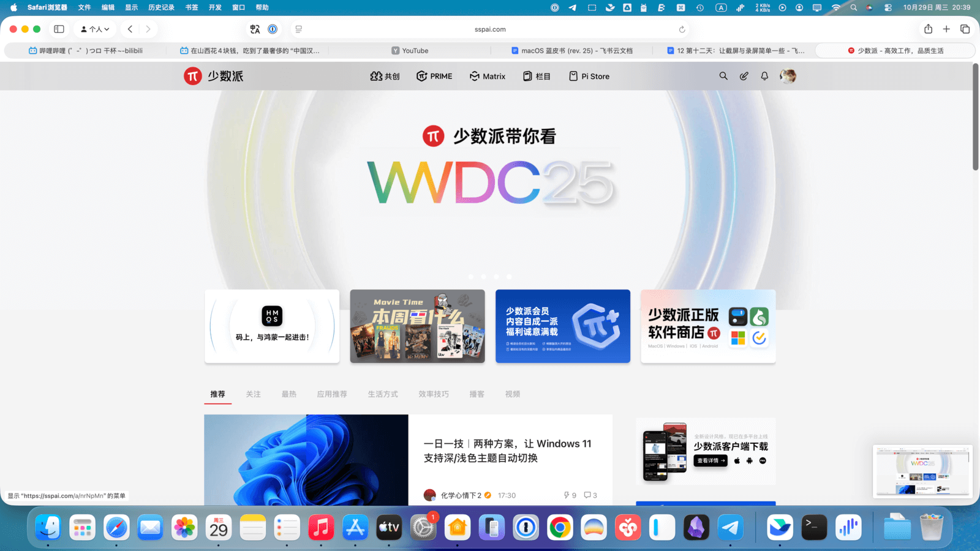Open the Pi Store link

[589, 76]
